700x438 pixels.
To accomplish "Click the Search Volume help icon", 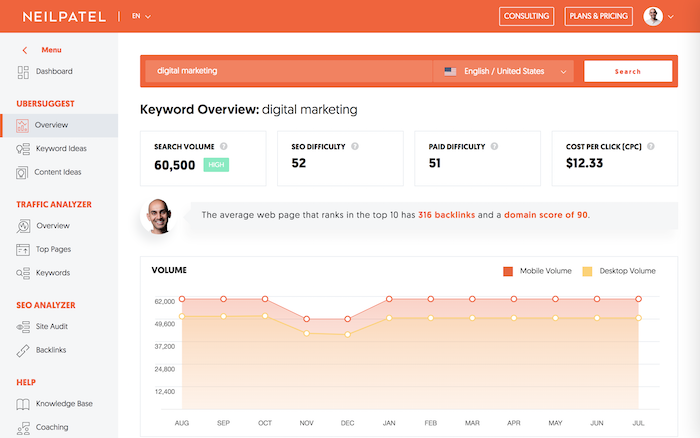I will point(224,146).
